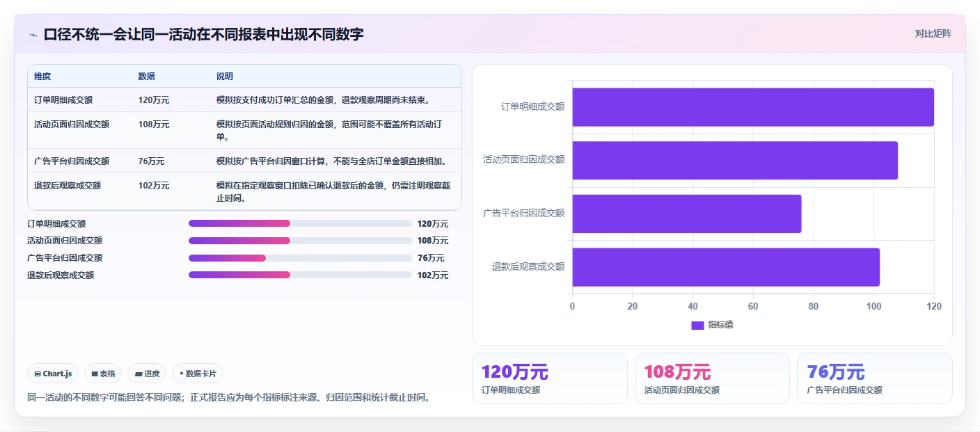Screen dimensions: 980x432
Task: Select the Chart.js tag chip
Action: coord(54,374)
